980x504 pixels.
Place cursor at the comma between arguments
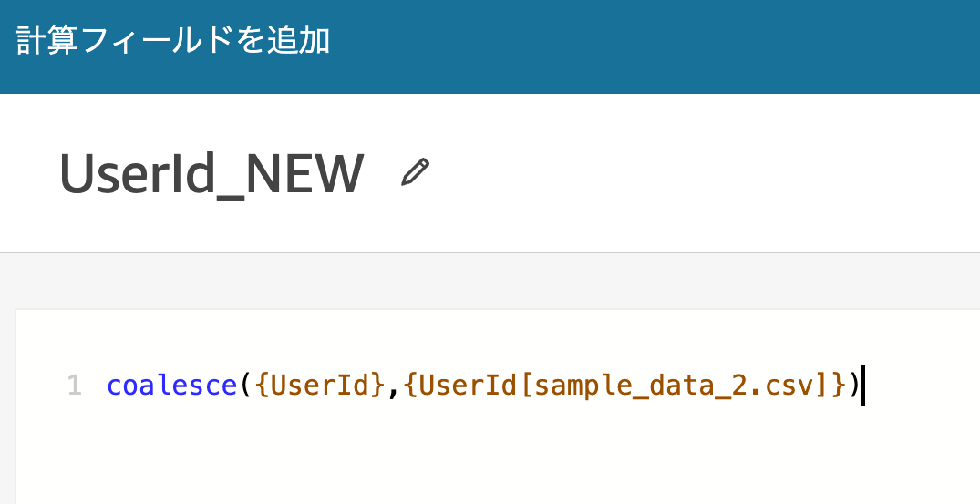click(395, 387)
